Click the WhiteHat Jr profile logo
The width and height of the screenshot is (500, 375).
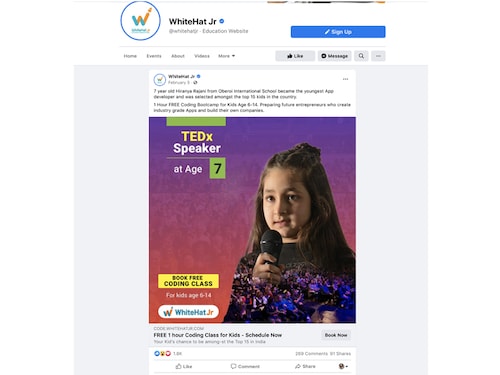(x=140, y=21)
